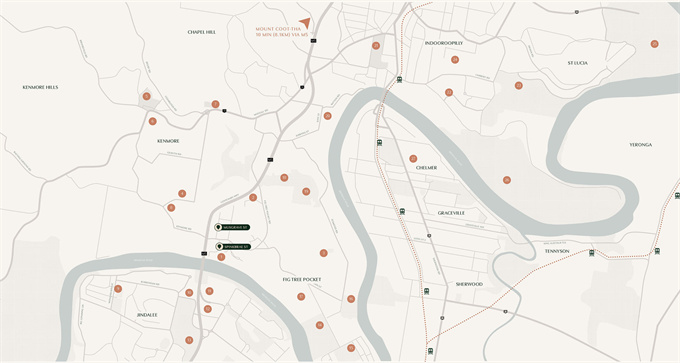Click the Tennyson train station icon
The width and height of the screenshot is (680, 363).
tap(592, 253)
